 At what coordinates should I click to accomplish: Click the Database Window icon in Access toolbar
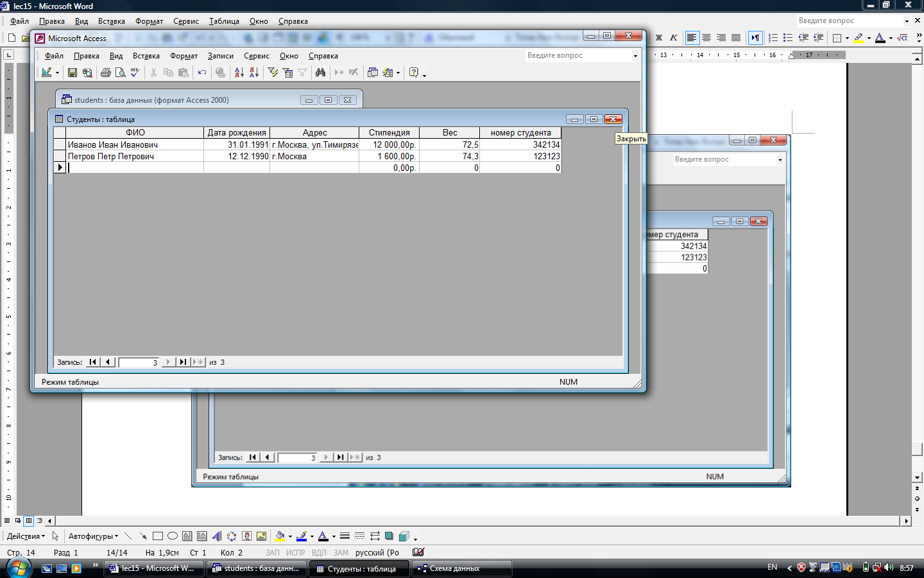pyautogui.click(x=373, y=73)
